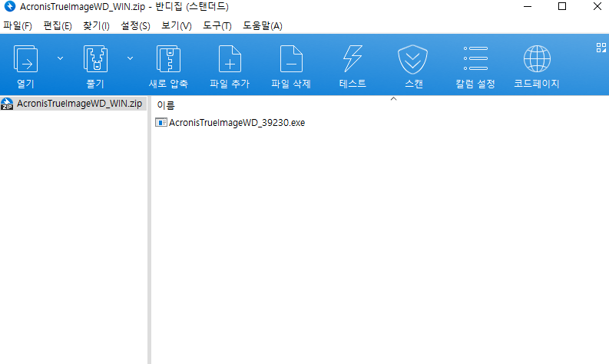Open the 도구(T) menu
Image resolution: width=609 pixels, height=364 pixels.
tap(217, 26)
